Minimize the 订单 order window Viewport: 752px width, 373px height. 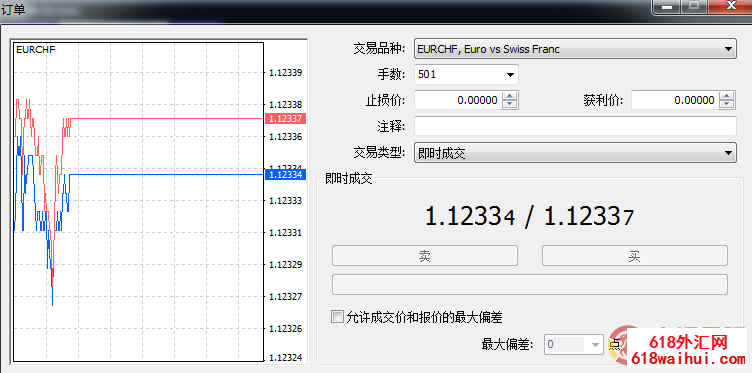click(666, 6)
